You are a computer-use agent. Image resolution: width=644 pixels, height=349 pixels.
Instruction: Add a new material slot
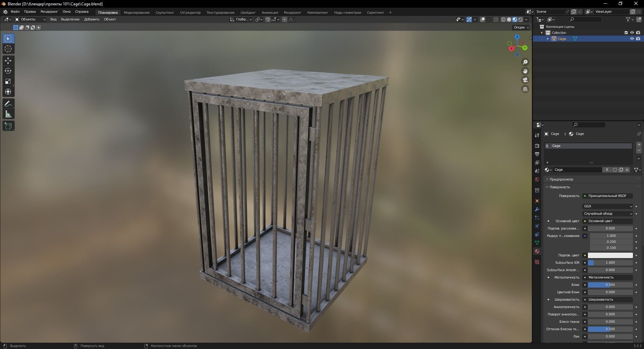coord(639,145)
